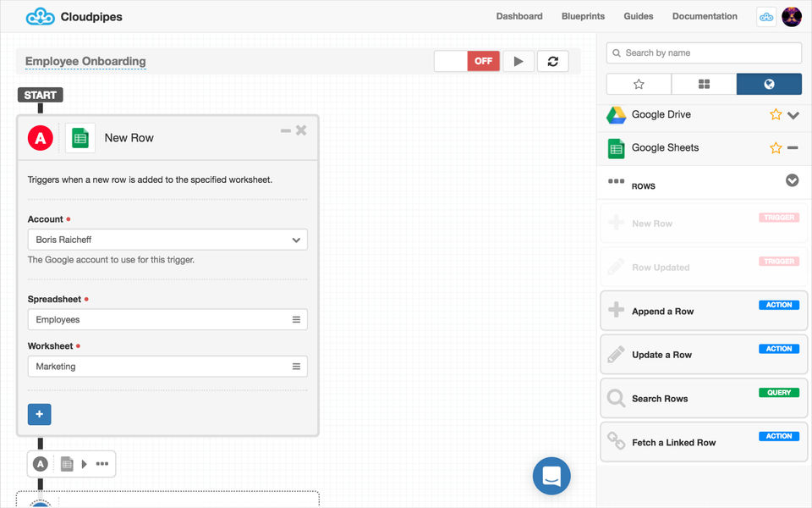Collapse the ROWS group chevron
Image resolution: width=812 pixels, height=508 pixels.
pyautogui.click(x=792, y=180)
